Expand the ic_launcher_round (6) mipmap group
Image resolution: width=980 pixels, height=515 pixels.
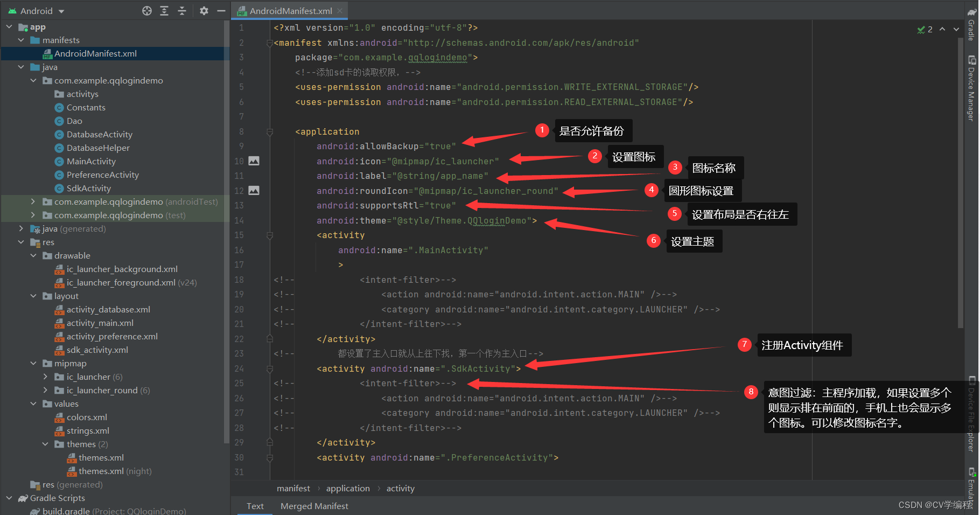[46, 390]
